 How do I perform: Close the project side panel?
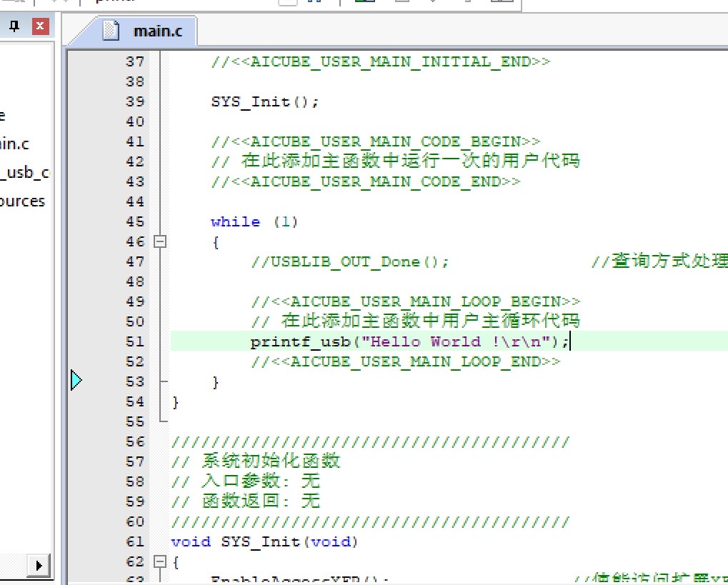(40, 27)
